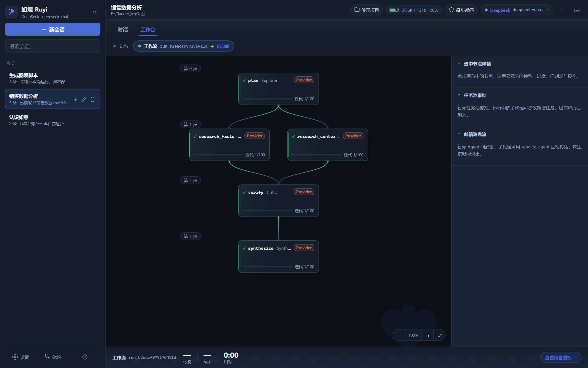Viewport: 588px width, 368px height.
Task: Switch to the 对话 tab
Action: click(122, 30)
